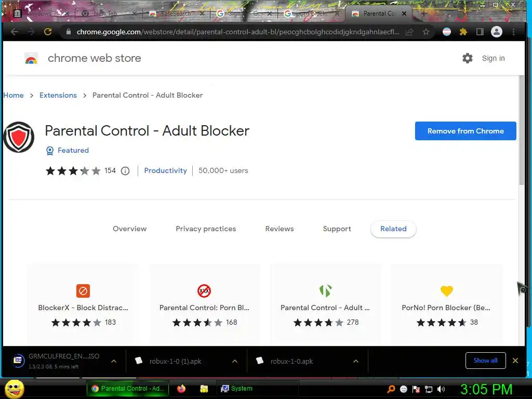Click the PorNo! yellow heart icon
Viewport: 532px width, 399px height.
(x=446, y=291)
